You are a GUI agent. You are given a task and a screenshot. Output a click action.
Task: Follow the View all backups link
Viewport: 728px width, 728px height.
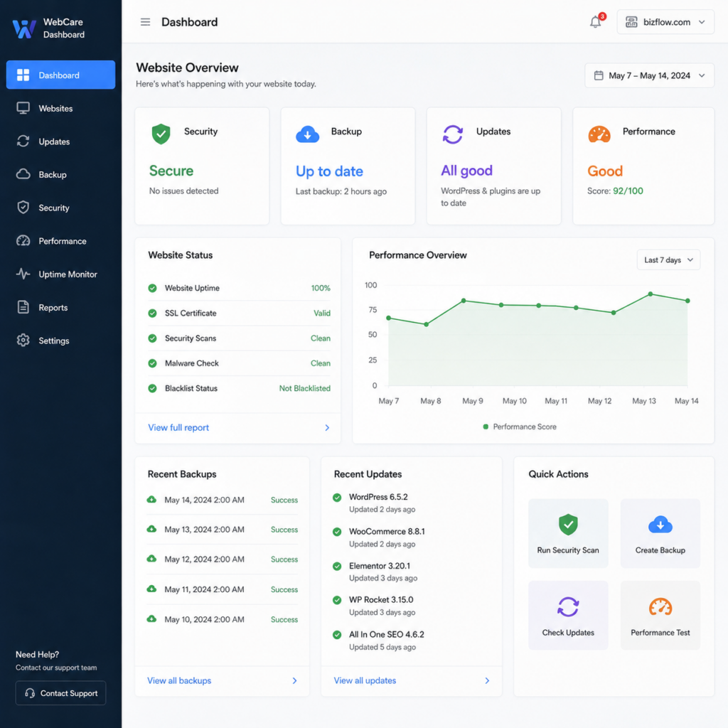pos(178,680)
